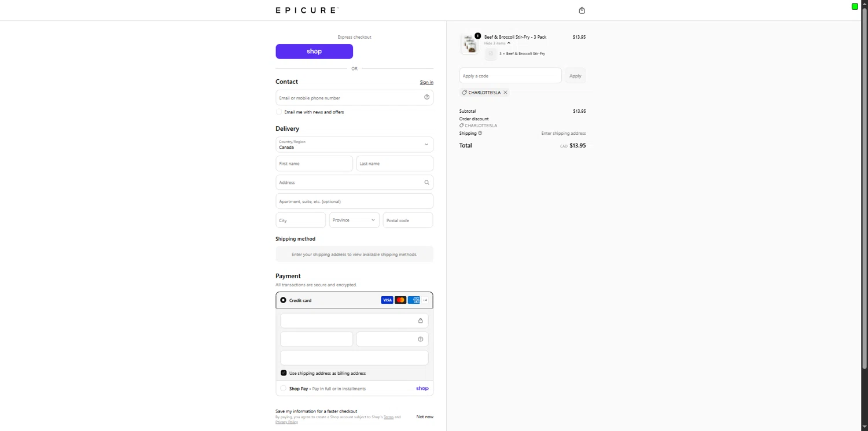Enable Email me with news and offers
Screen dimensions: 868x431
point(279,112)
